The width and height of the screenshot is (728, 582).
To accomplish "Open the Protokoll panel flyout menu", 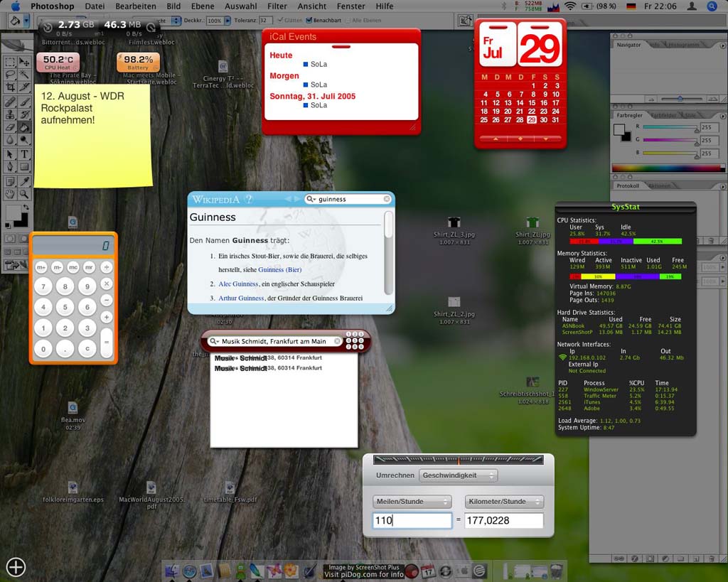I will 722,186.
